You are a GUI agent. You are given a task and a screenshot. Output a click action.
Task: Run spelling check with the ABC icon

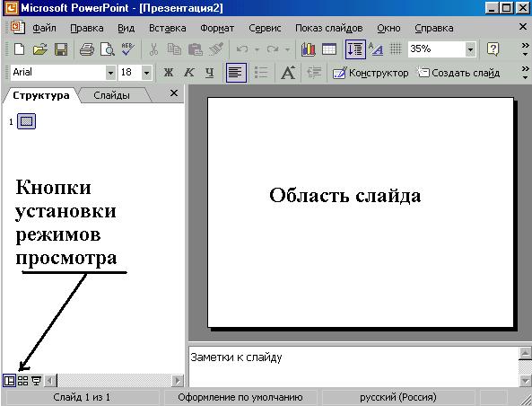coord(128,49)
